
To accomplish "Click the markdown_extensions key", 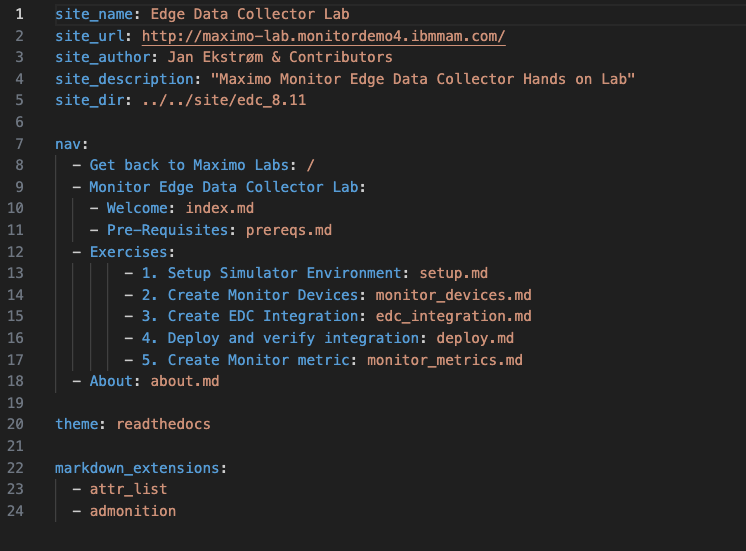I will pyautogui.click(x=137, y=468).
